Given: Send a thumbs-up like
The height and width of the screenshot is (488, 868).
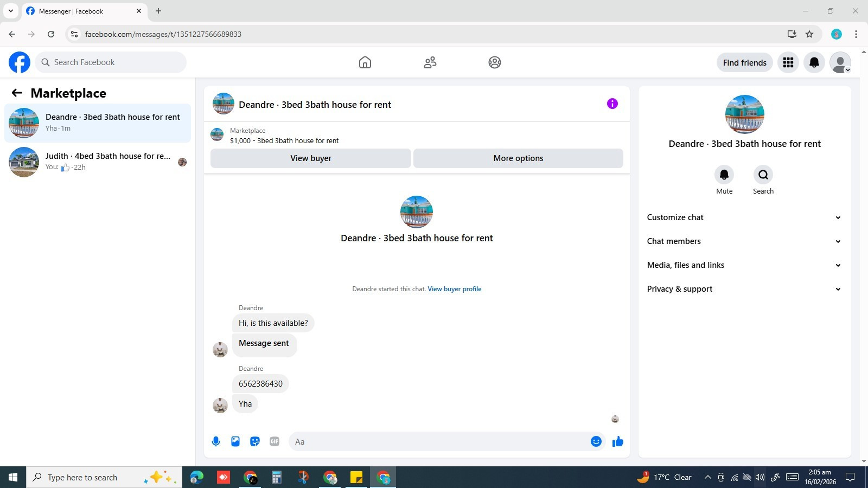Looking at the screenshot, I should (x=618, y=441).
